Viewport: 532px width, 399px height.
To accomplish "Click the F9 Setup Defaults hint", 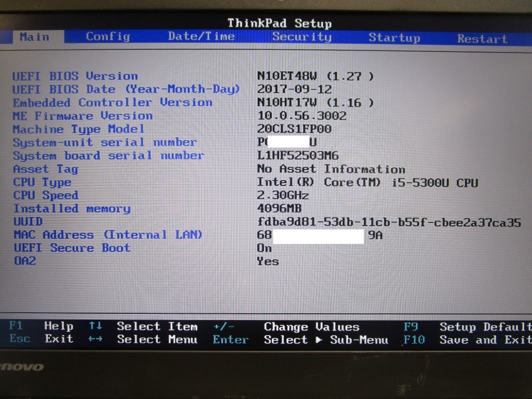I will click(x=468, y=327).
